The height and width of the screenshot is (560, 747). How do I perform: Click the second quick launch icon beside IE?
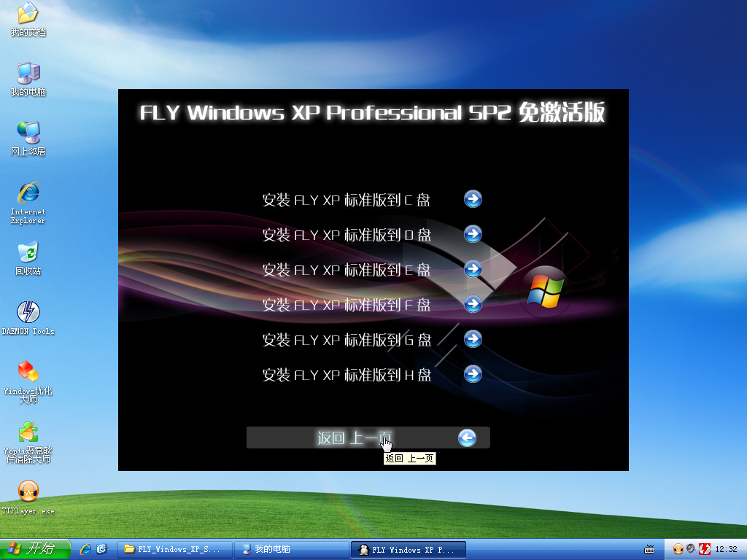[102, 549]
